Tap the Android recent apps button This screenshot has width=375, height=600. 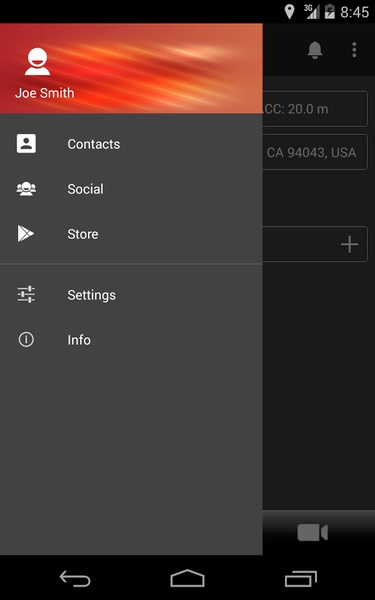click(301, 578)
